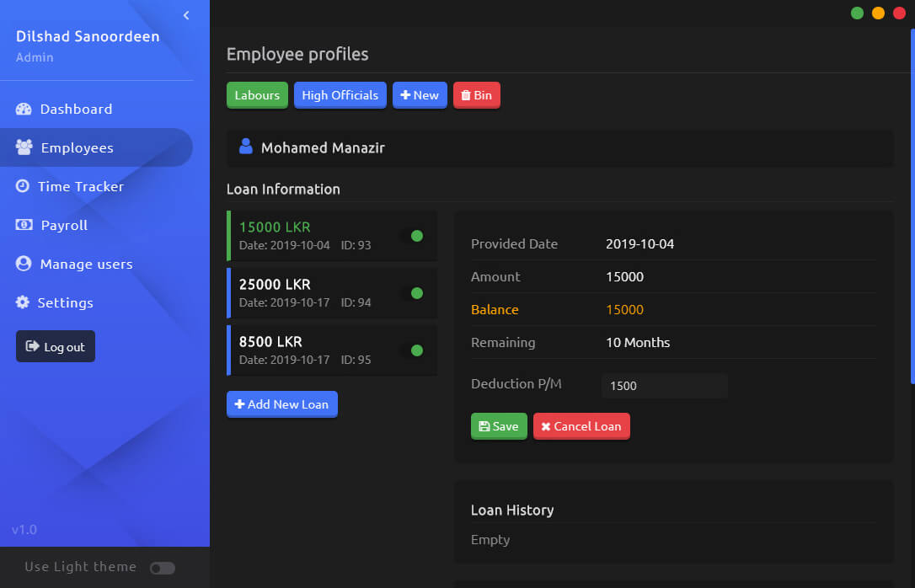Switch to High Officials employees

point(340,95)
